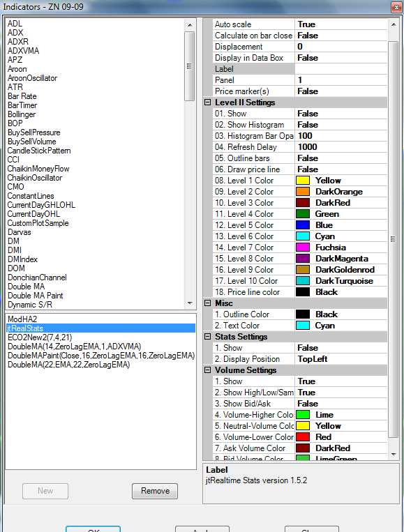Select ECO2New2(7,4,21) in applied indicators
The image size is (404, 532).
coord(40,337)
